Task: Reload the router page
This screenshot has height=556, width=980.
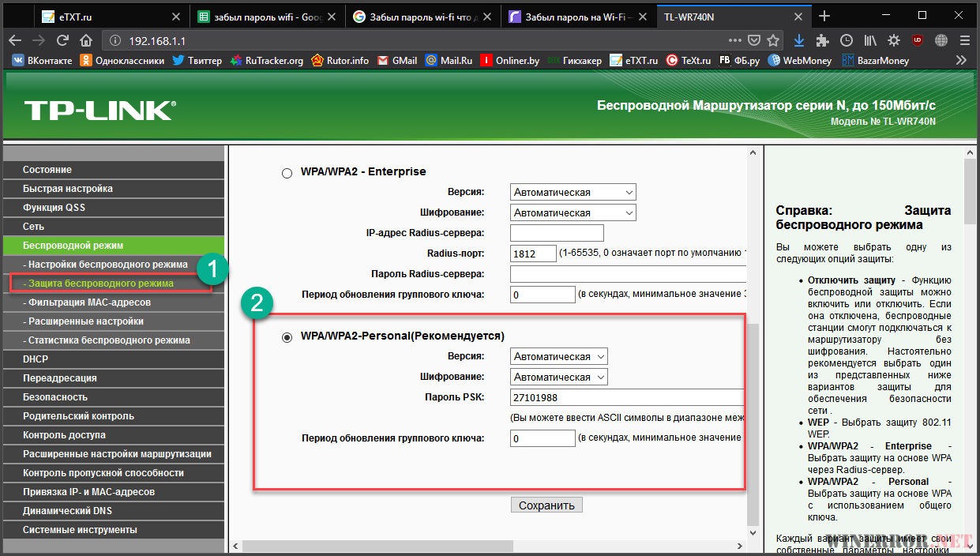Action: click(63, 39)
